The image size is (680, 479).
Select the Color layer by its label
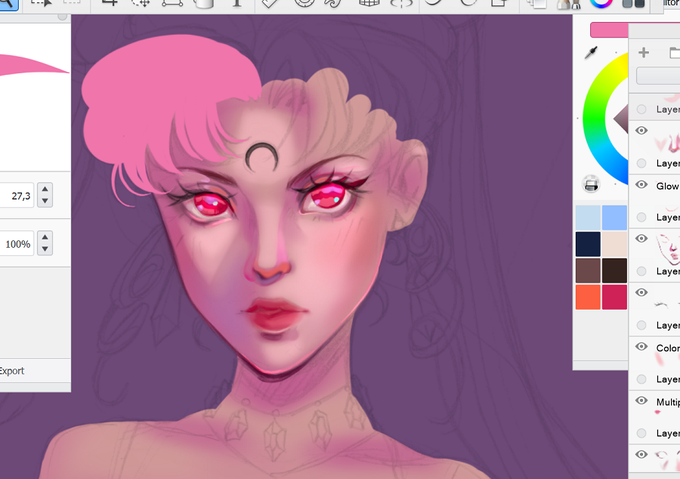tap(667, 348)
